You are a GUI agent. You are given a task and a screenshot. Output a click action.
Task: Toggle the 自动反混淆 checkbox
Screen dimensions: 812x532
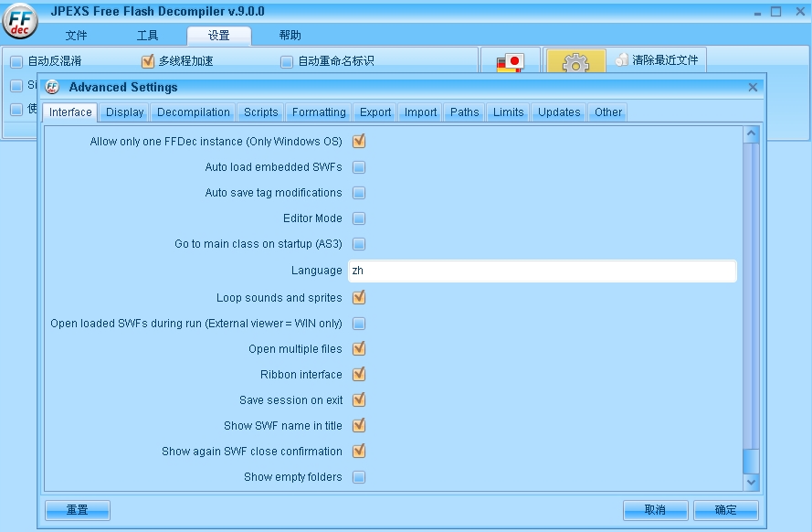(x=16, y=61)
